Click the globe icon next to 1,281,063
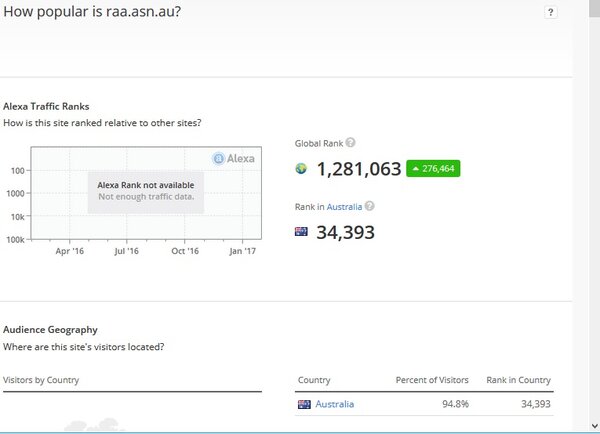The image size is (600, 434). 301,169
